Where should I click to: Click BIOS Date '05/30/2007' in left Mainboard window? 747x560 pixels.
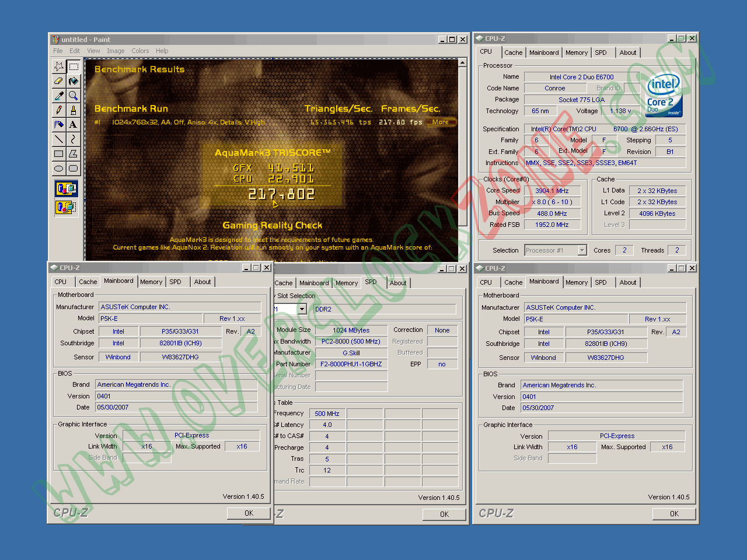[176, 407]
